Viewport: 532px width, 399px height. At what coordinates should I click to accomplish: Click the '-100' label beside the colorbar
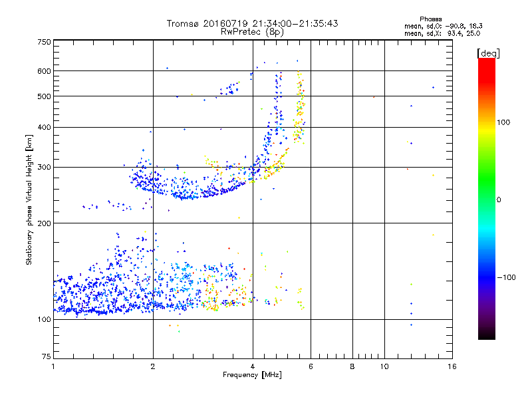click(x=506, y=277)
